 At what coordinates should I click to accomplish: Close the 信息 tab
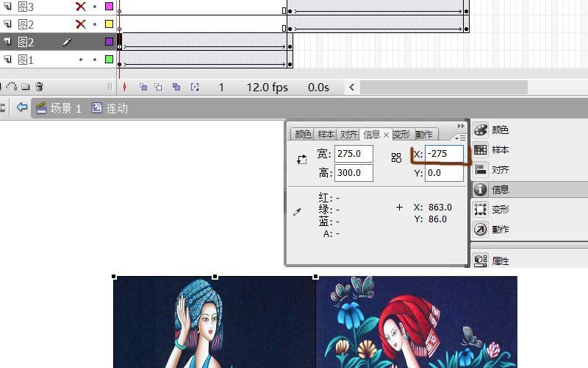(x=386, y=135)
